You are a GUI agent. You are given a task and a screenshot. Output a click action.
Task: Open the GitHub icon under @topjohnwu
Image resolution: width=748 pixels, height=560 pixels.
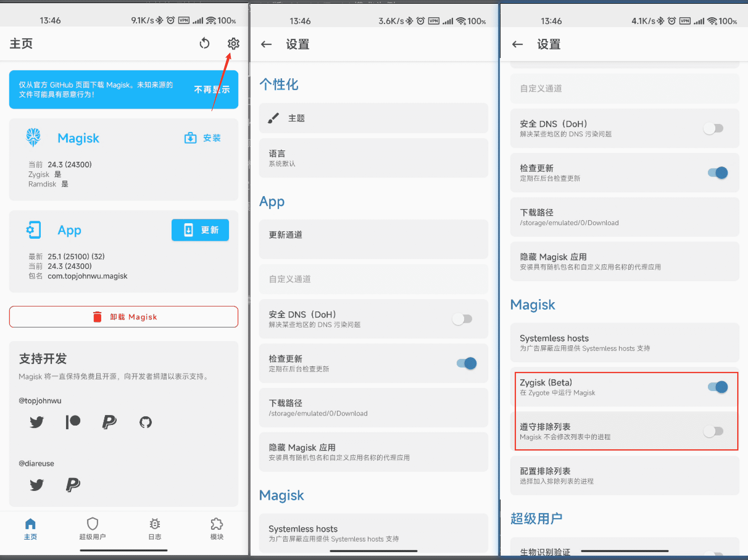(146, 422)
